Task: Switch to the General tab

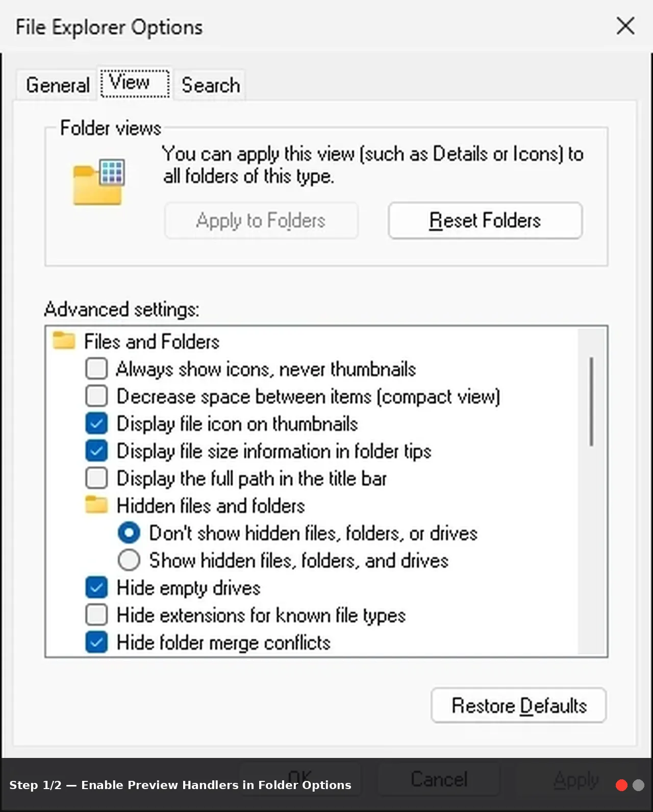Action: click(57, 85)
